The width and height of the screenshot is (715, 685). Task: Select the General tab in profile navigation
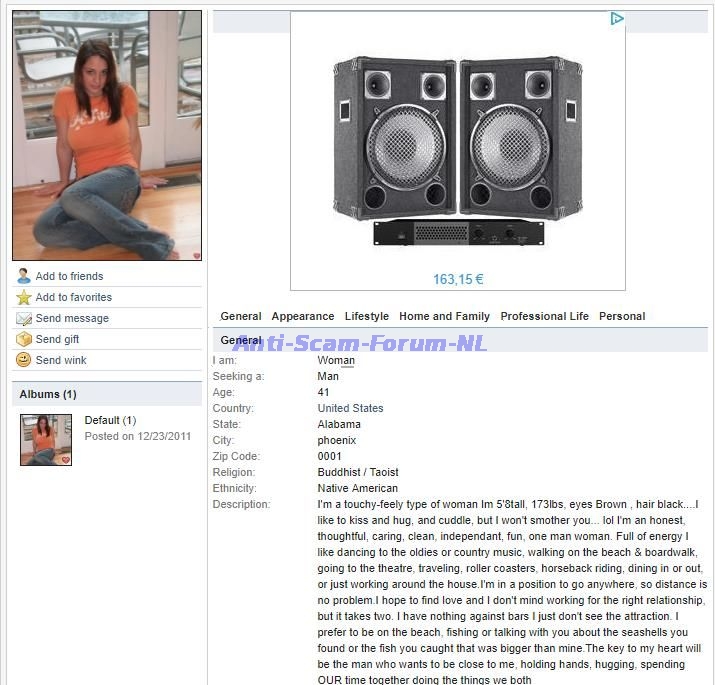click(x=241, y=316)
